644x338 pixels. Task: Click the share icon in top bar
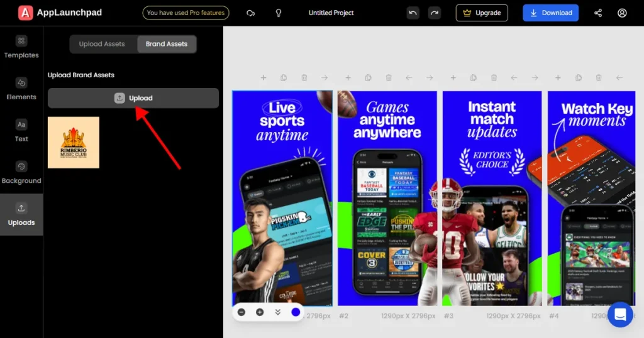click(598, 13)
